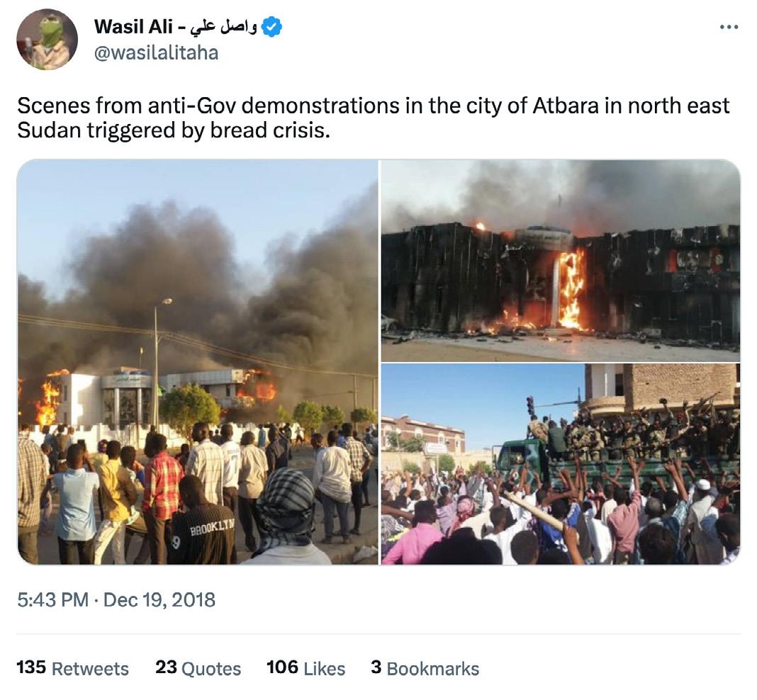Viewport: 757px width, 700px height.
Task: View the 23 Quotes list
Action: (198, 669)
